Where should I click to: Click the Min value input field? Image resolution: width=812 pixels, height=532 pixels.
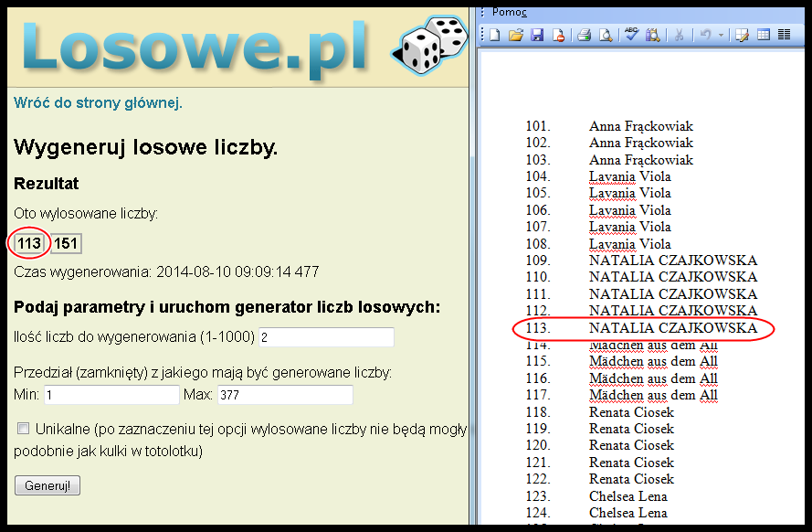tap(111, 395)
